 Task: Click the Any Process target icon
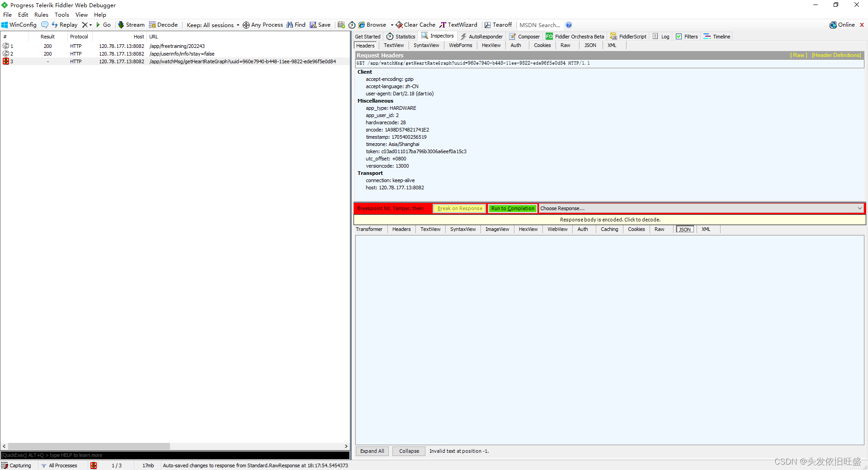tap(246, 25)
